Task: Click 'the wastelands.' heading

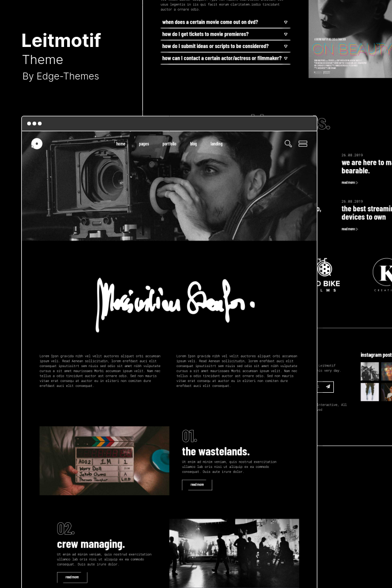Action: (216, 451)
